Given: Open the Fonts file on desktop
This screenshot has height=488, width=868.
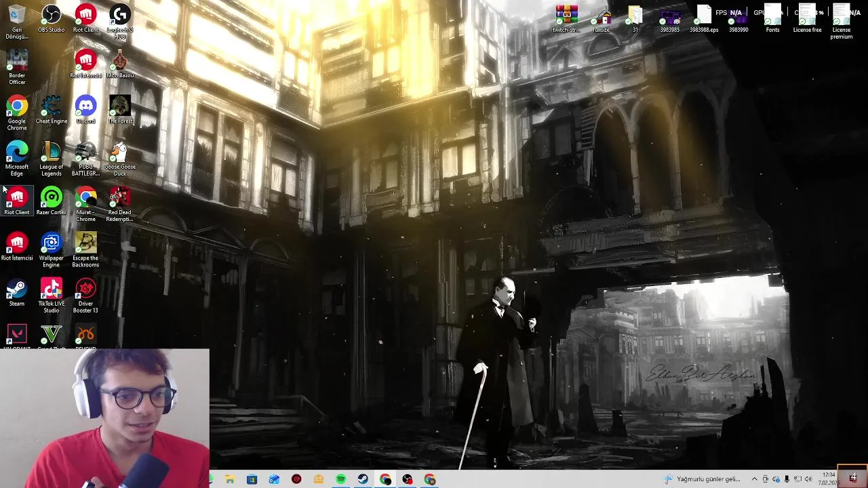Looking at the screenshot, I should click(x=772, y=18).
